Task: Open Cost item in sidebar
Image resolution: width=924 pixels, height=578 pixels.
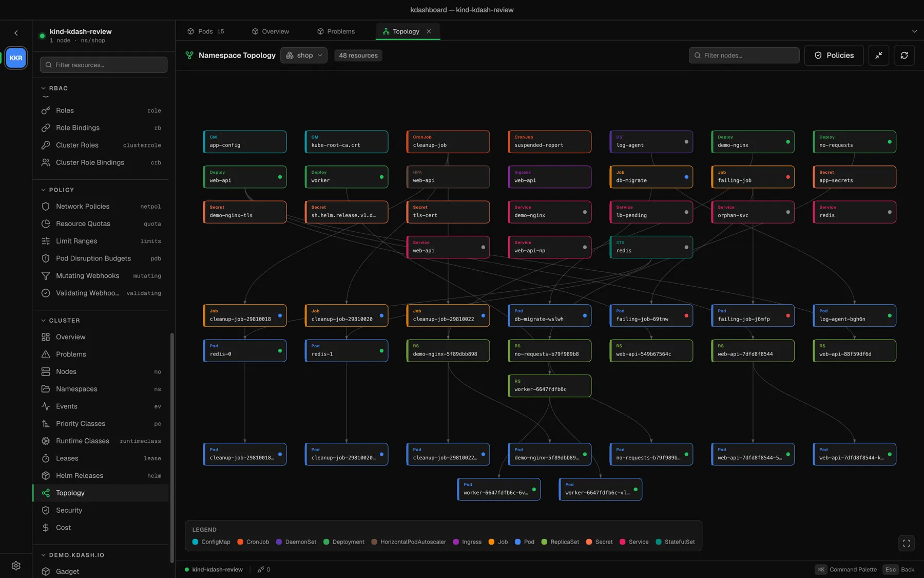Action: tap(101, 528)
